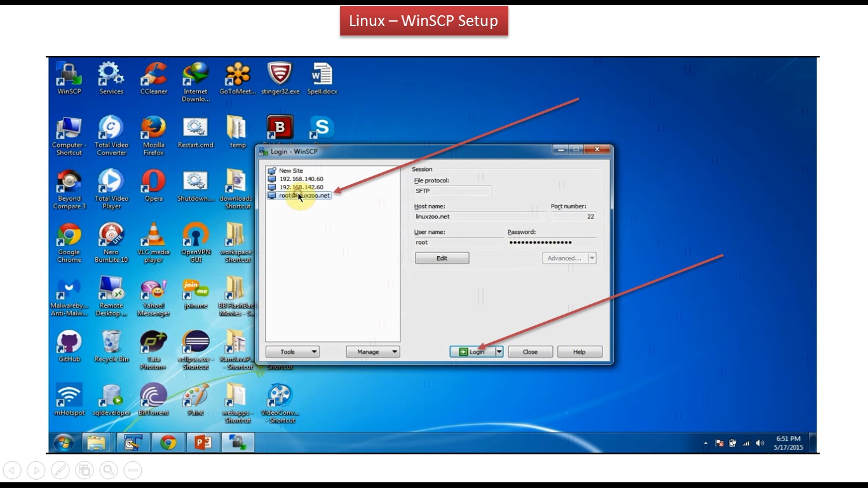
Task: Switch to PowerPoint from the taskbar
Action: [x=203, y=443]
